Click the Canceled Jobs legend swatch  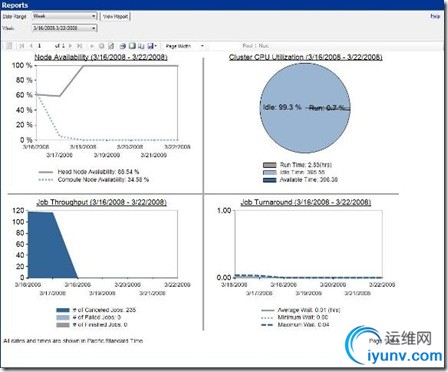[x=63, y=310]
